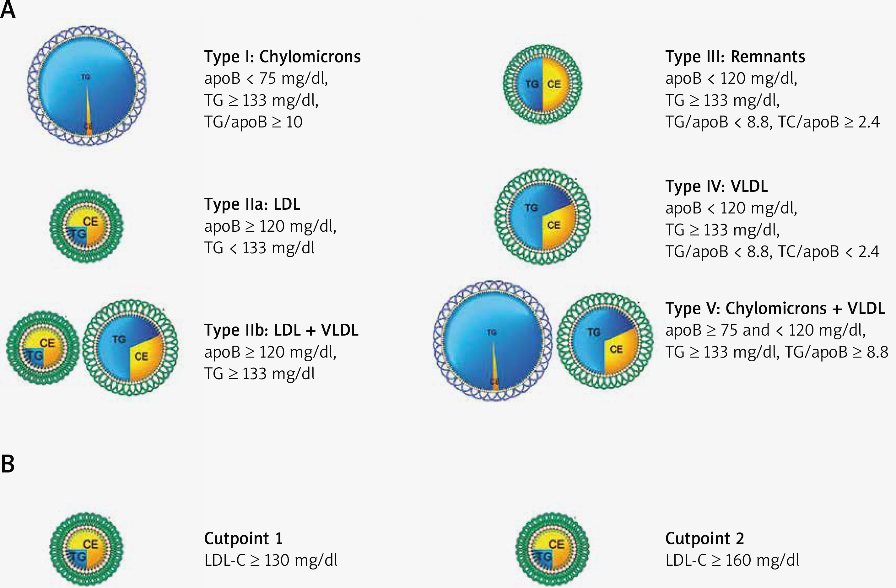The width and height of the screenshot is (896, 588).
Task: Open the "Type III: Remnants" heading
Action: (x=735, y=57)
